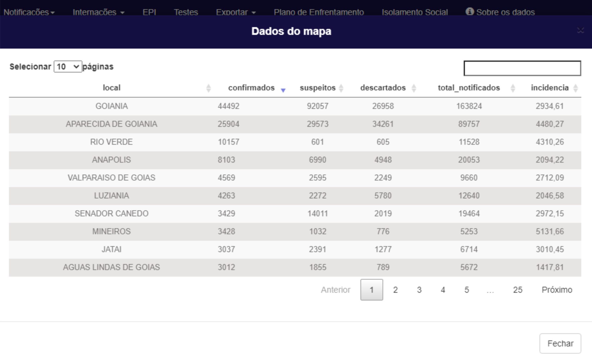Click suspeitos value 14011
Screen dimensions: 592x364
coord(317,213)
